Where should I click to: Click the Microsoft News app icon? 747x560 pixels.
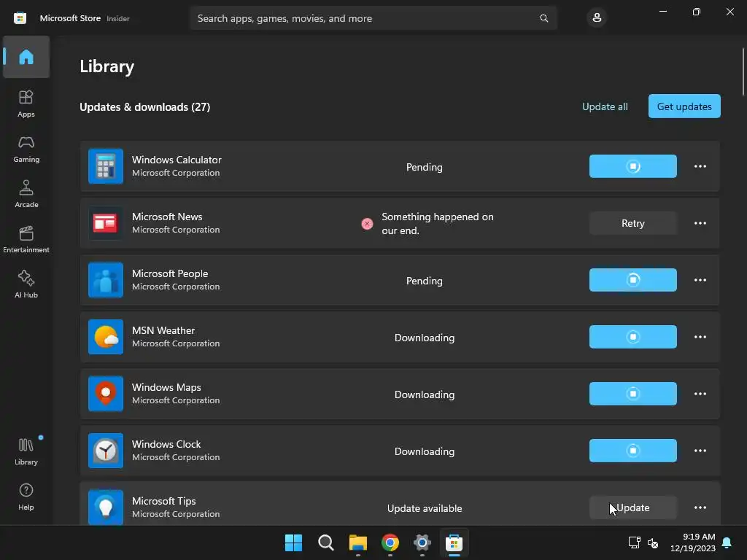(106, 223)
